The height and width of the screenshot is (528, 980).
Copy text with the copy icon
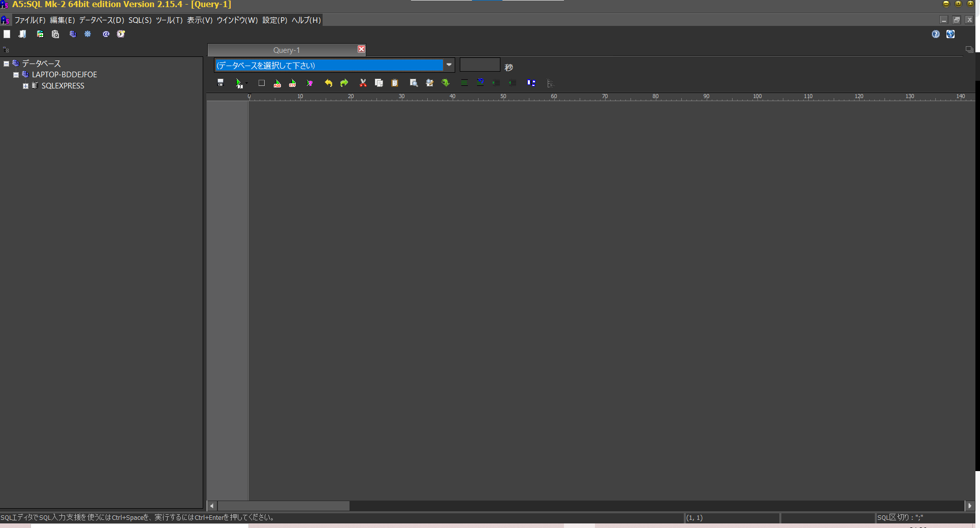tap(378, 83)
